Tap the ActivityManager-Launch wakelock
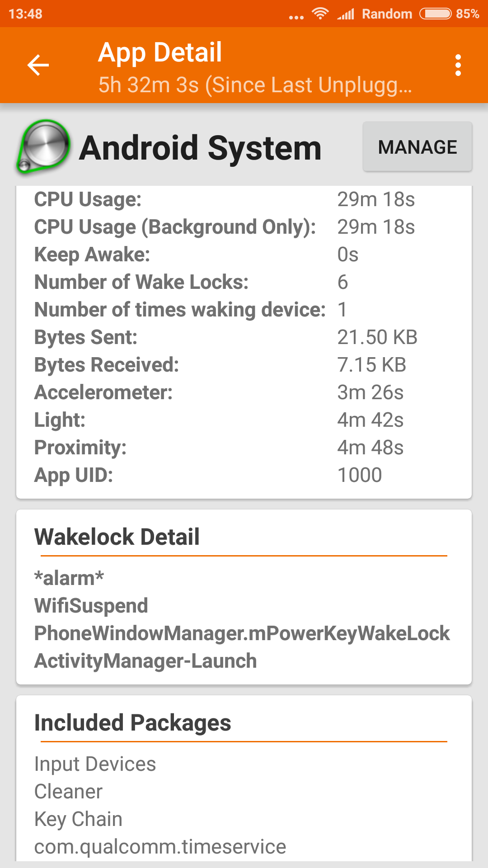488x868 pixels. click(145, 661)
